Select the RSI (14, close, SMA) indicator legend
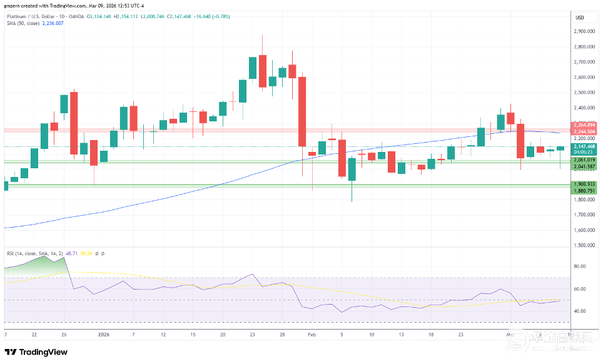Image resolution: width=603 pixels, height=364 pixels. click(26, 252)
